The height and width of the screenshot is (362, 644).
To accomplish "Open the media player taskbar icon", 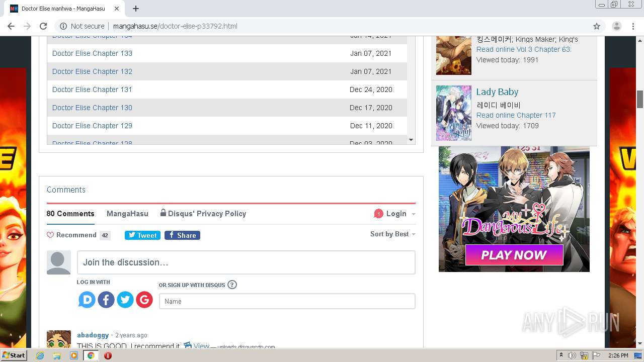I will 74,355.
